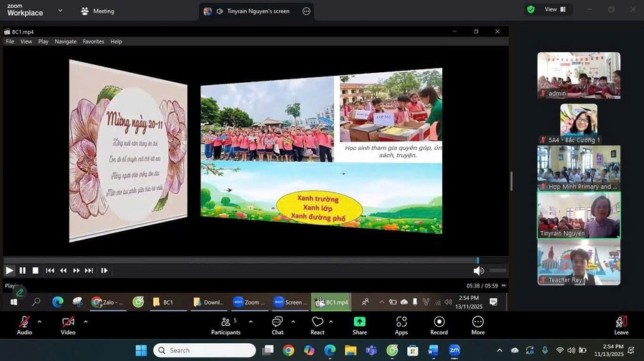The width and height of the screenshot is (644, 361).
Task: Click the Windows taskbar Search box
Action: pos(205,350)
